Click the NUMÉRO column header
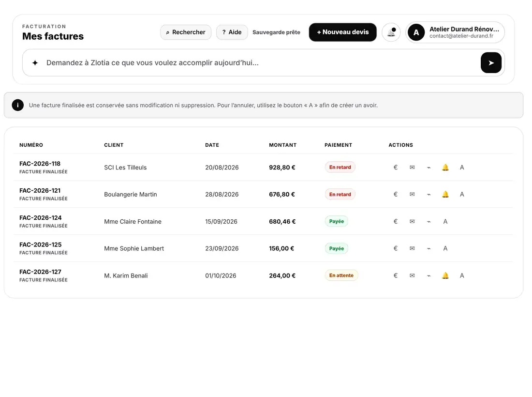The width and height of the screenshot is (532, 397). pos(31,145)
